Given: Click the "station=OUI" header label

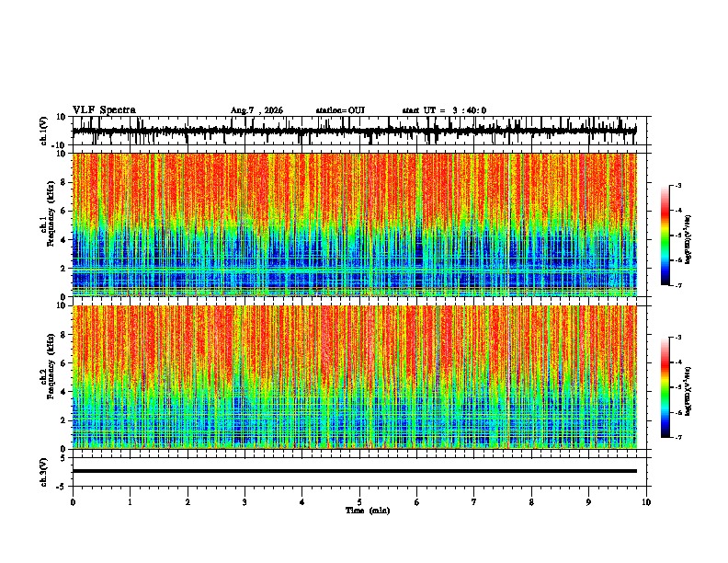Looking at the screenshot, I should pos(340,110).
